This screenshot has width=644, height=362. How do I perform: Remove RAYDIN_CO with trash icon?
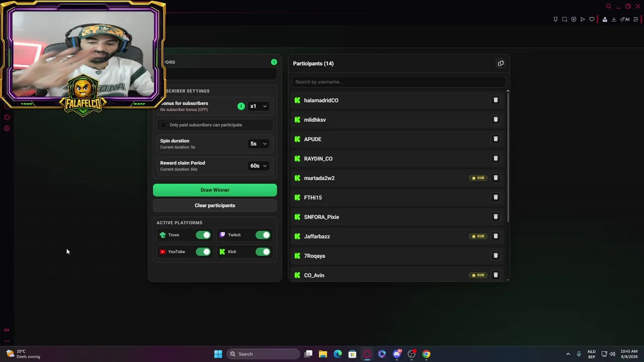[x=496, y=158]
